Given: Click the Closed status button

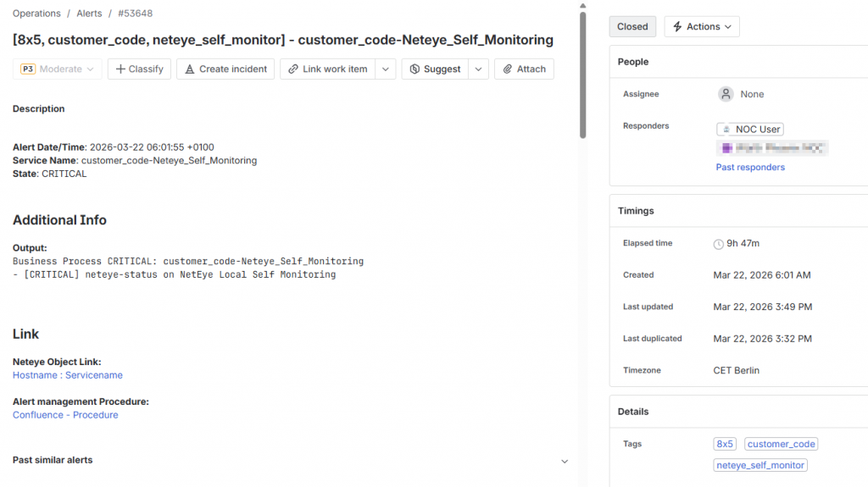Looking at the screenshot, I should coord(632,27).
